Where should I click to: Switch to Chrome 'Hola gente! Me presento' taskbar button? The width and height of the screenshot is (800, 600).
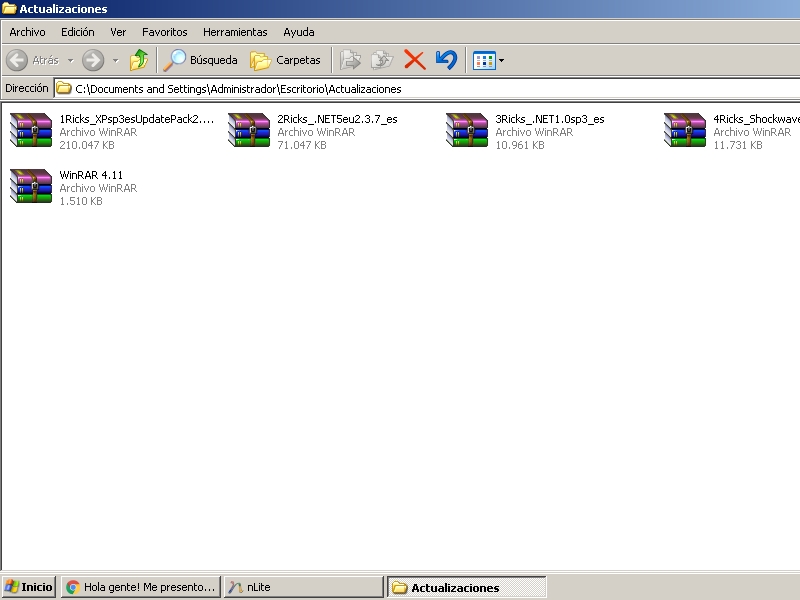pos(141,587)
